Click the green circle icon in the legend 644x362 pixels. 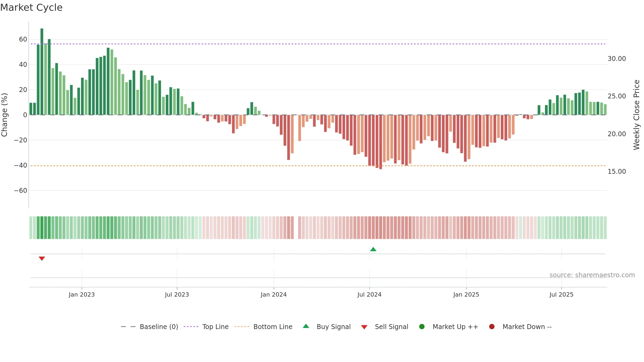[422, 327]
